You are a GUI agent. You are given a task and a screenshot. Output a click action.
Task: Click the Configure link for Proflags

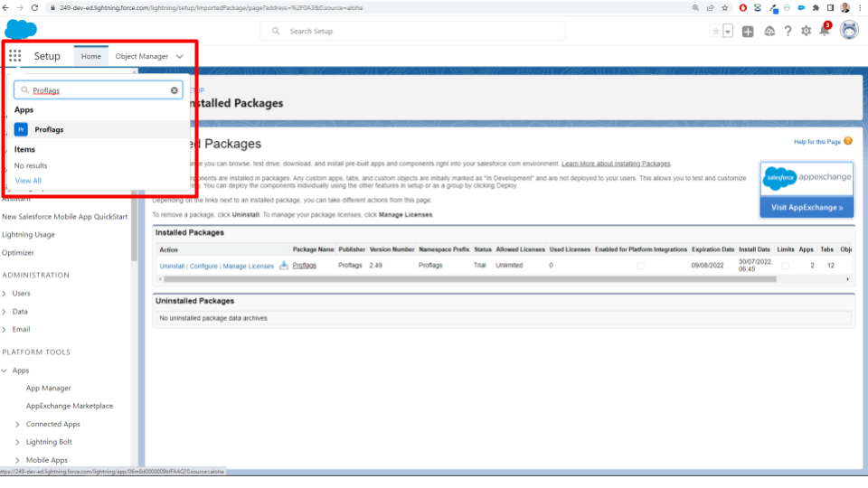203,266
